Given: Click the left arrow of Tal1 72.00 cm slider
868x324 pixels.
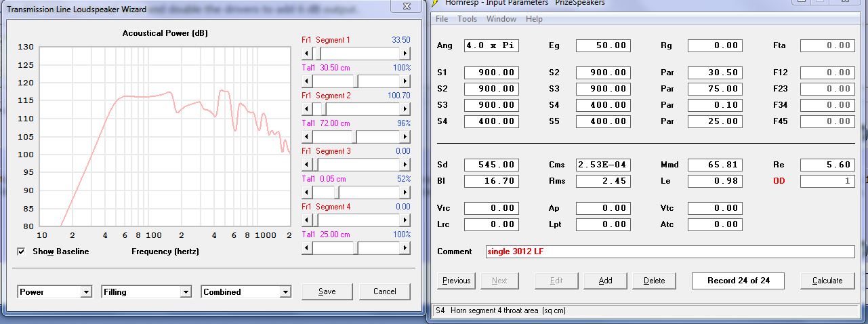Looking at the screenshot, I should [306, 136].
